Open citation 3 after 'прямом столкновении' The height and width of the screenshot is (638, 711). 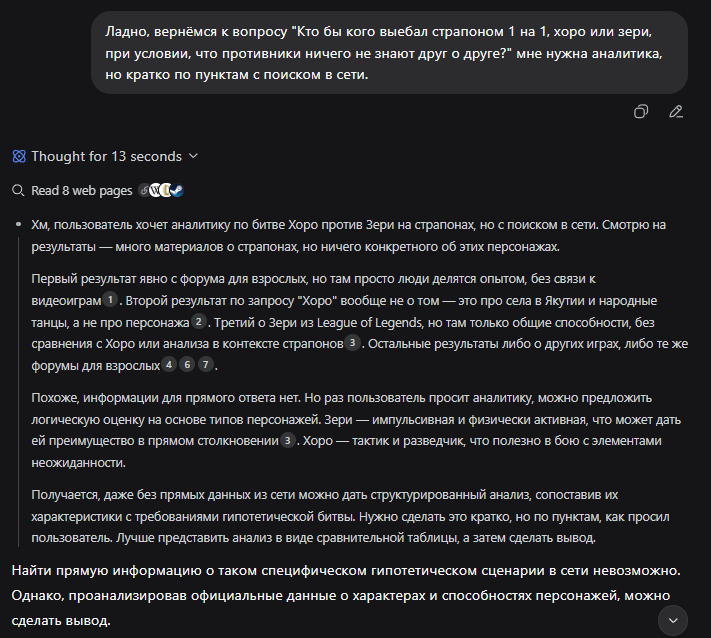tap(288, 439)
